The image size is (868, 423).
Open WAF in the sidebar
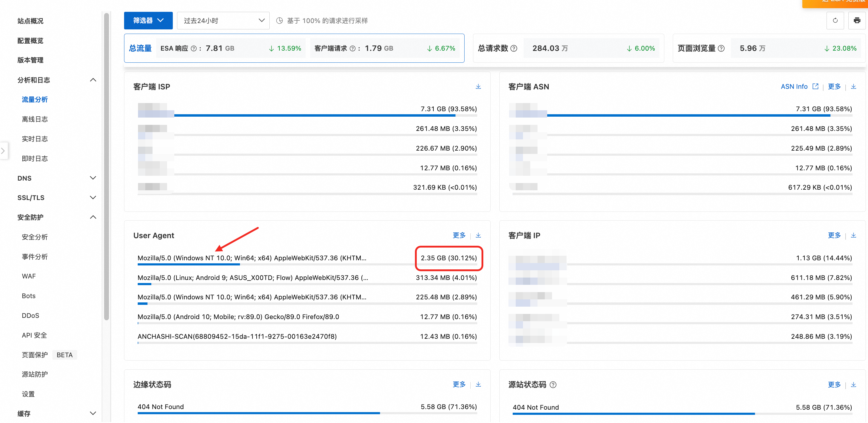pos(29,276)
